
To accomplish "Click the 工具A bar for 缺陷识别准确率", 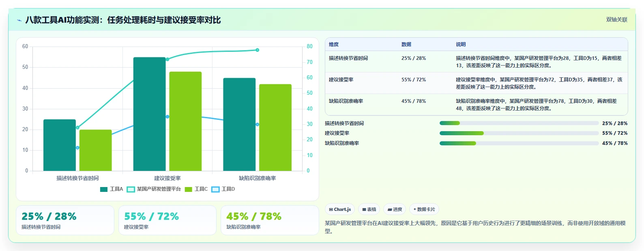I will pos(239,124).
